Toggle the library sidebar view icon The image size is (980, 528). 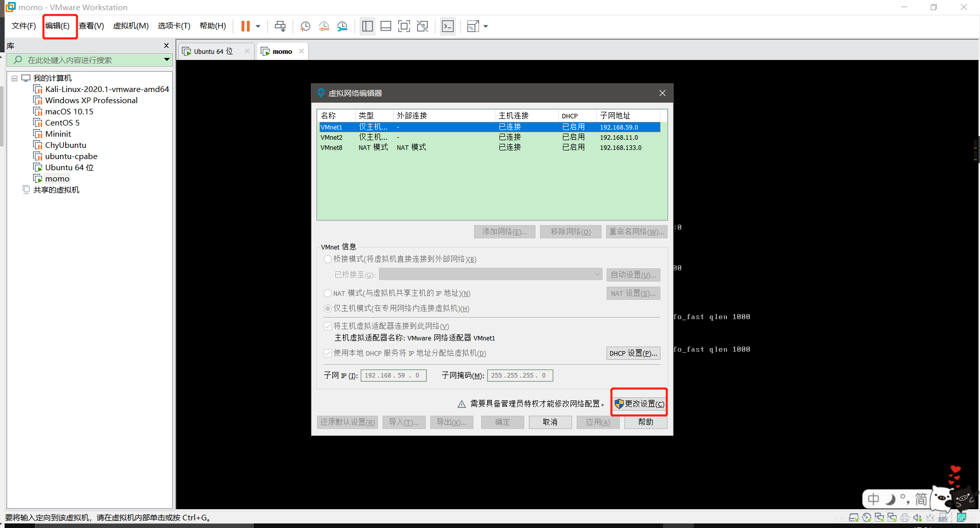coord(368,26)
